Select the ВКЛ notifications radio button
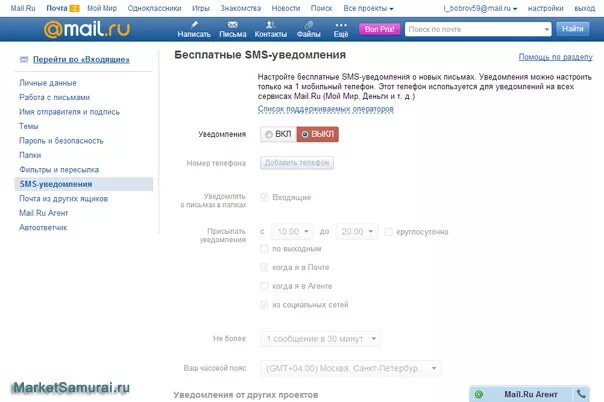Image resolution: width=604 pixels, height=402 pixels. point(269,134)
